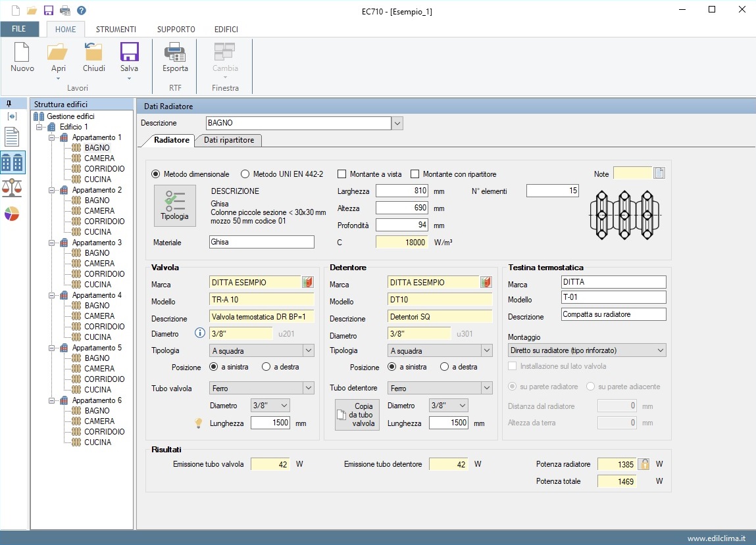
Task: Click the radiator section diagram image
Action: coord(625,215)
